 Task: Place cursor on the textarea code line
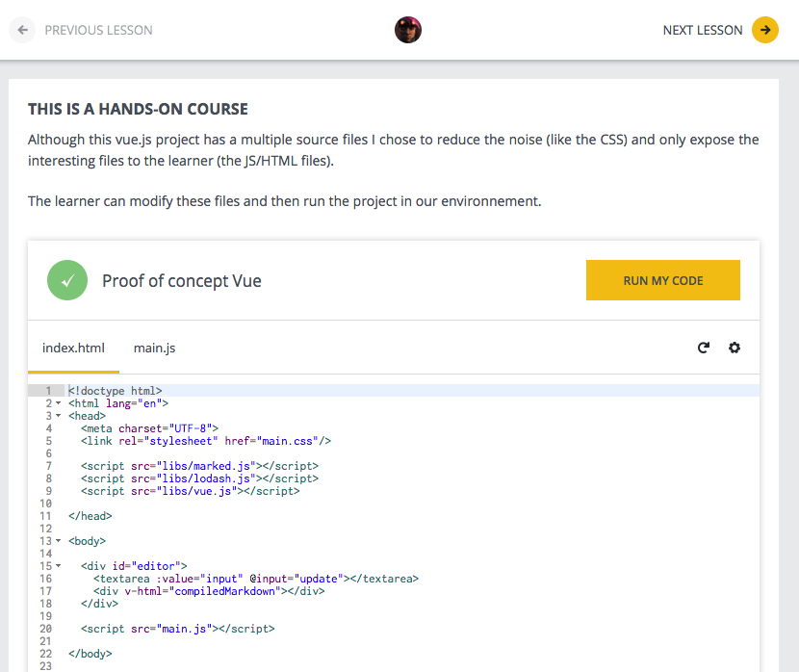tap(256, 579)
